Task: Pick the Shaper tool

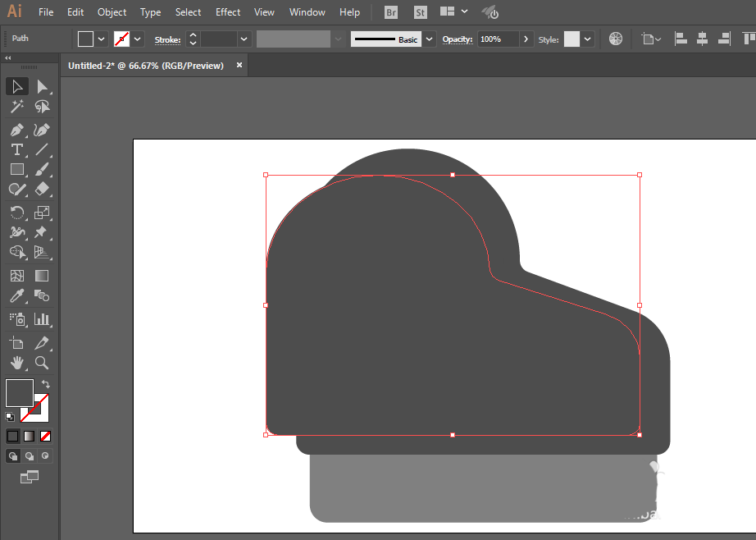Action: [17, 190]
